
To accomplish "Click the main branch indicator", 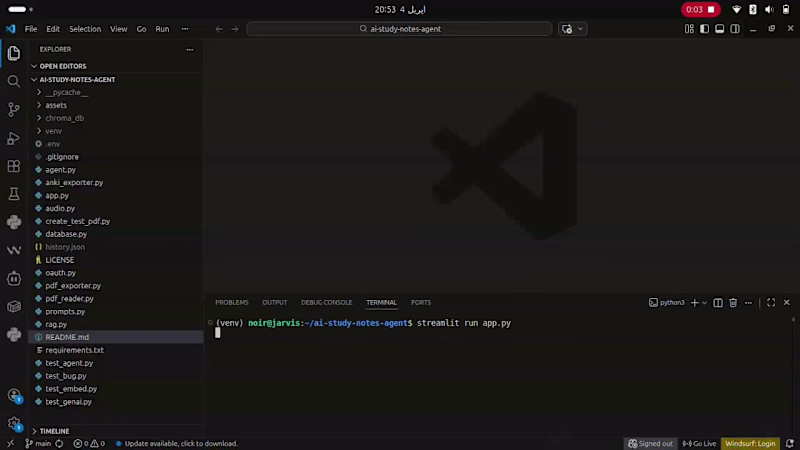I will pyautogui.click(x=38, y=443).
